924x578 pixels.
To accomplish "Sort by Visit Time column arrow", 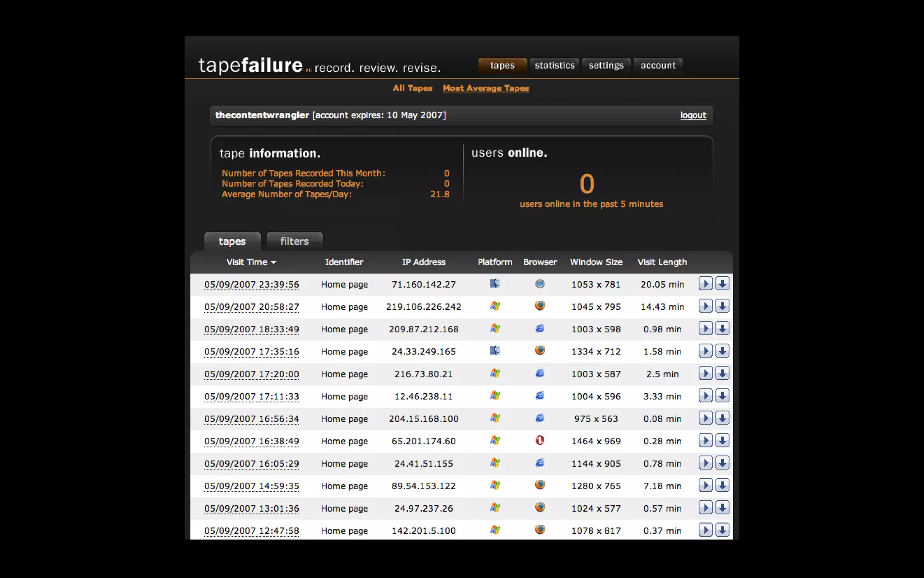I will [273, 262].
